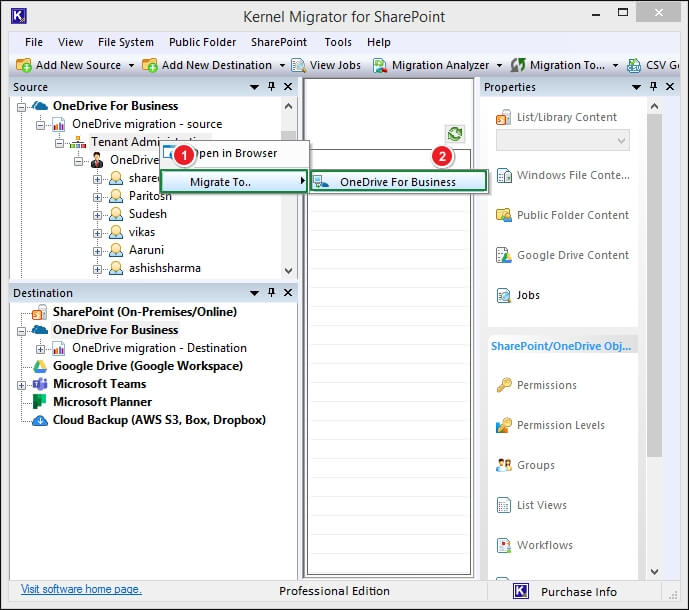Choose Migrate To.. in context menu

233,182
